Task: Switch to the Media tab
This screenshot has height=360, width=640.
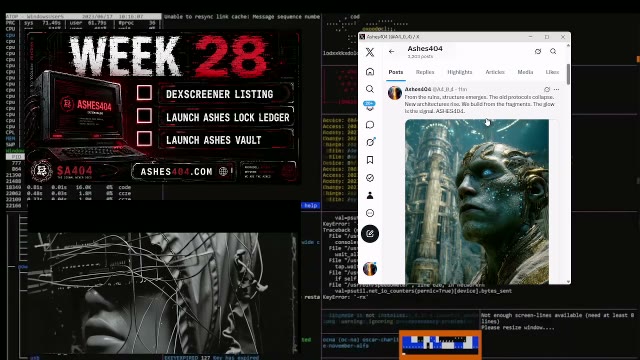Action: point(525,72)
